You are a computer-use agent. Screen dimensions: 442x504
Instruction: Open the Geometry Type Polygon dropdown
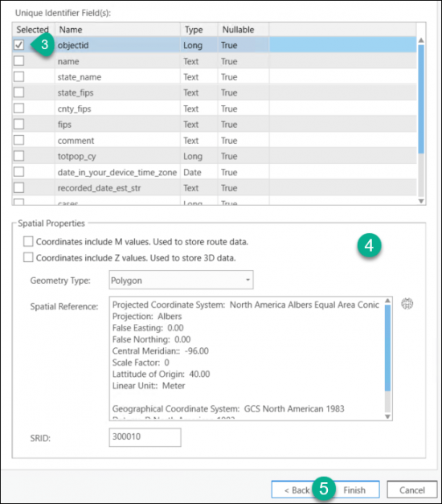coord(181,280)
